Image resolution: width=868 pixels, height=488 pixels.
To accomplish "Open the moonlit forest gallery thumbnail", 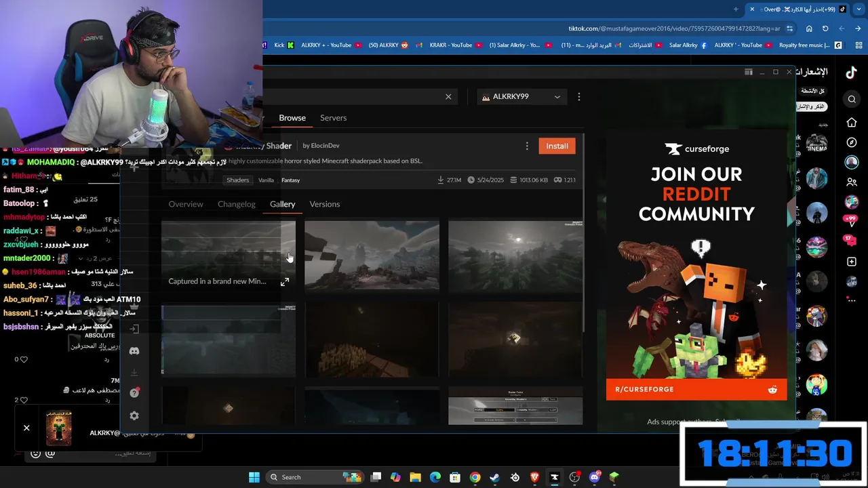I will click(515, 256).
